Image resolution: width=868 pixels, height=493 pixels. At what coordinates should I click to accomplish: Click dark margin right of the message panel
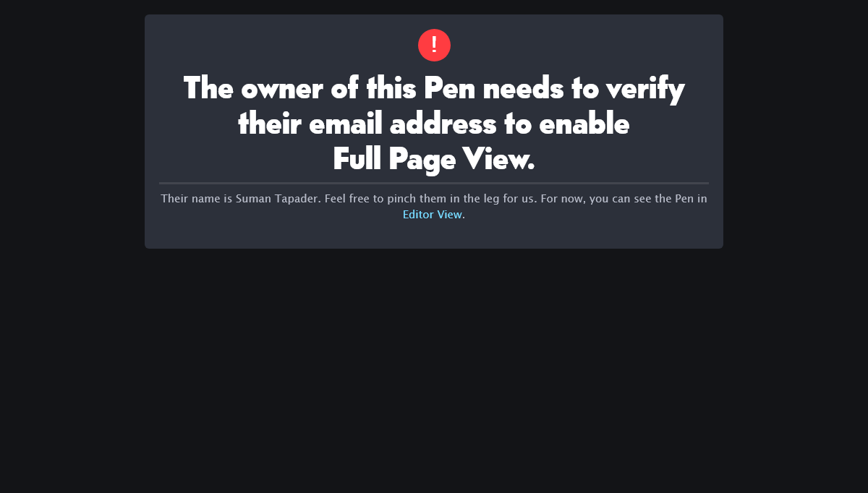(x=796, y=130)
